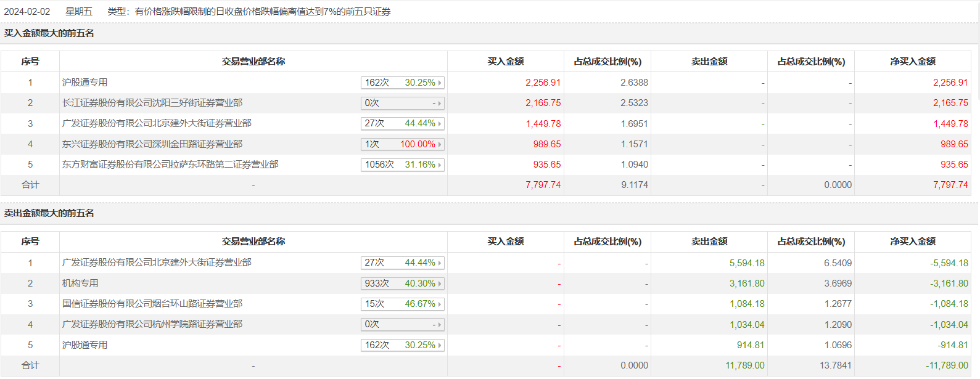Click 机构专用 in the sell table
980x379 pixels.
coord(80,283)
